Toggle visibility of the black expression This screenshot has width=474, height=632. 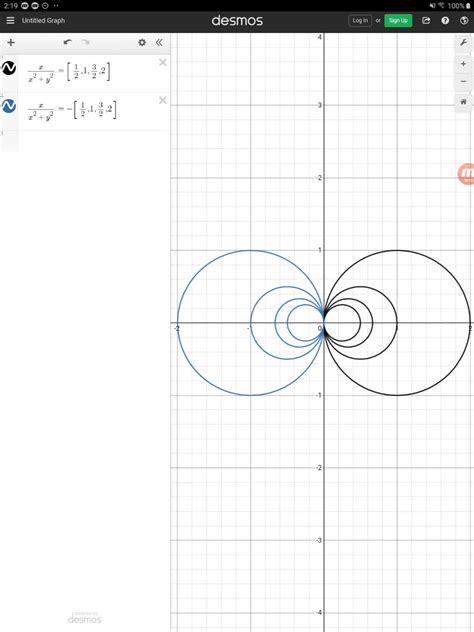(x=9, y=68)
